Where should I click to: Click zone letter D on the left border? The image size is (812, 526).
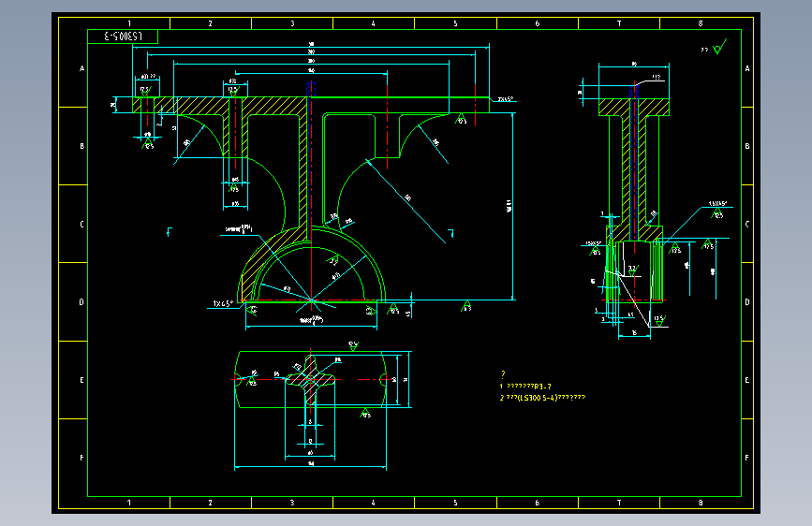[81, 301]
